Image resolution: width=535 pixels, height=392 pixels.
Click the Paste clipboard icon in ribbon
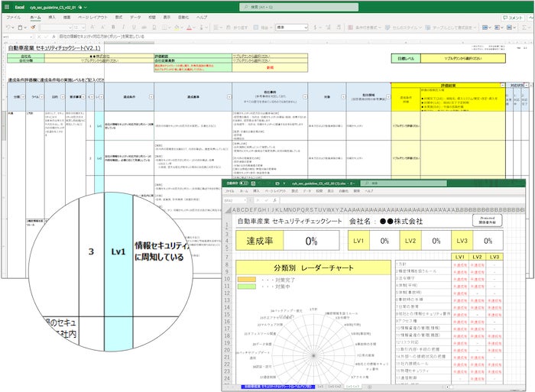20,28
